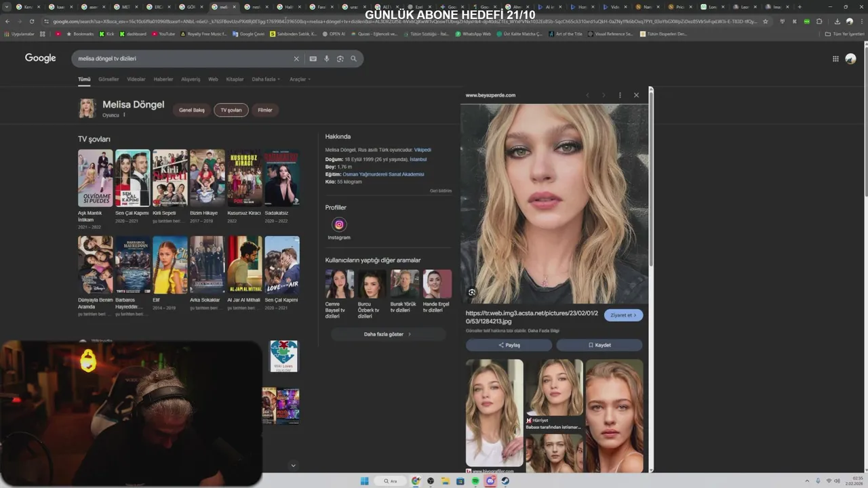Expand the chevron below the TV shows section

pos(293,466)
